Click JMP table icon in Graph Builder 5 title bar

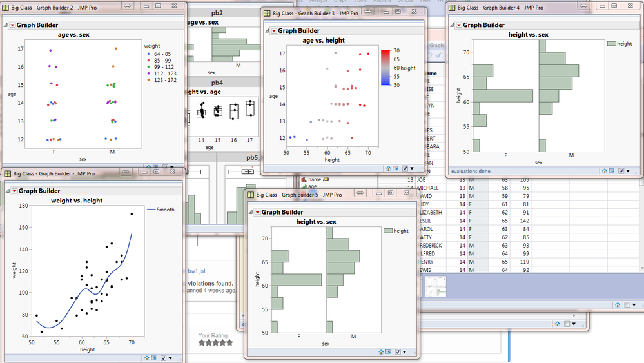coord(251,195)
